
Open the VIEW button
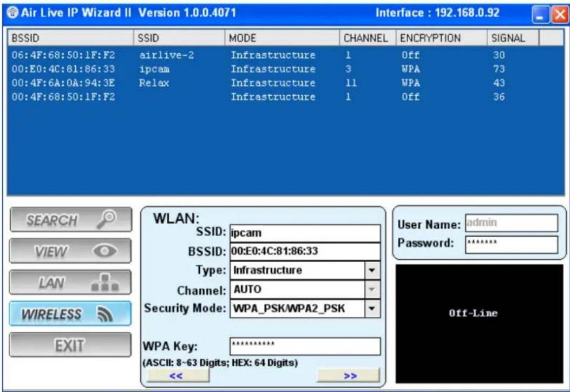[x=70, y=251]
